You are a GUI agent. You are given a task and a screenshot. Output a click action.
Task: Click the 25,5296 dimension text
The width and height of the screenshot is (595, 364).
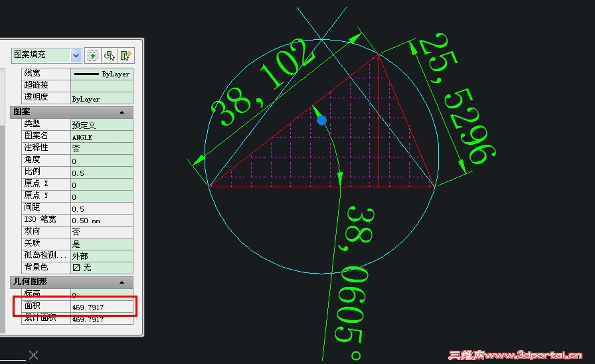458,99
